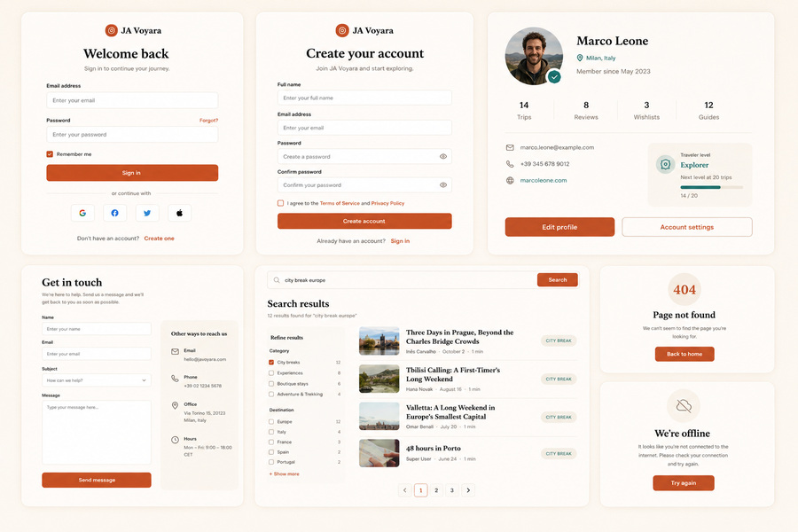798x532 pixels.
Task: Check the Spain destination filter
Action: coord(271,452)
